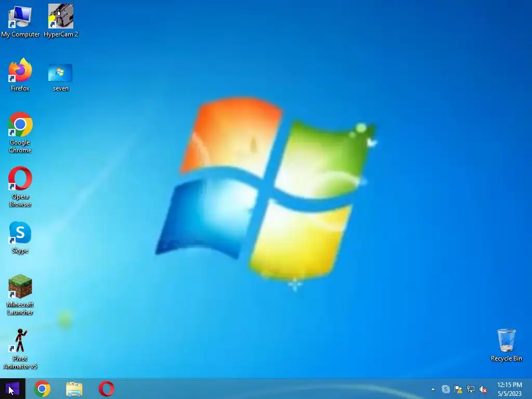Open File Explorer from the taskbar

74,389
